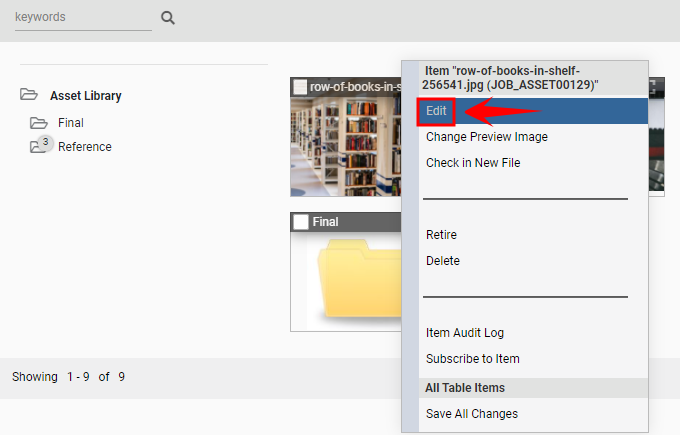680x435 pixels.
Task: Select Subscribe to Item
Action: (533, 359)
